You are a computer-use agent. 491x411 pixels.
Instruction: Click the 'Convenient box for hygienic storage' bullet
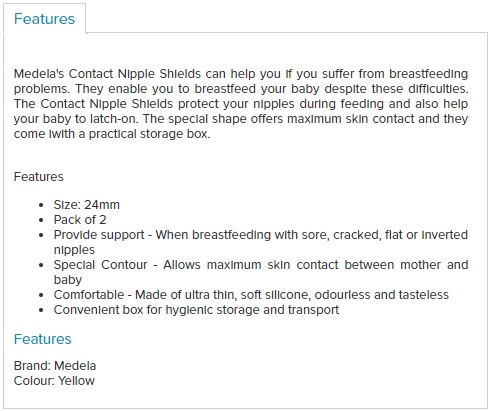tap(196, 310)
